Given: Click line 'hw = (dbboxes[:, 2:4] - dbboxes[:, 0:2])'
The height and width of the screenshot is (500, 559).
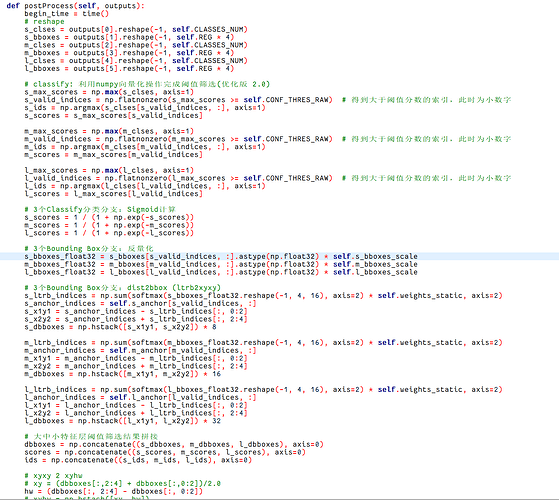Looking at the screenshot, I should pyautogui.click(x=113, y=492).
